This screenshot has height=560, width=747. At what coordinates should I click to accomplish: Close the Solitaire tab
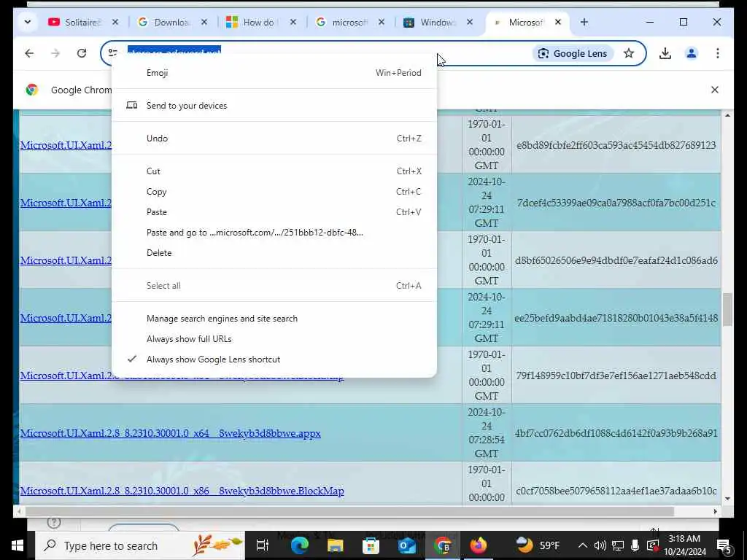[115, 22]
